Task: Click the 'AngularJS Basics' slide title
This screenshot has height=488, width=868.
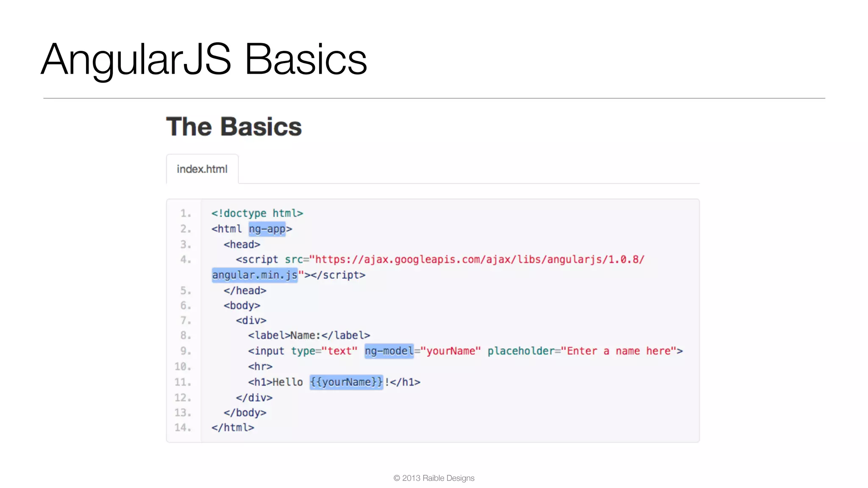Action: click(204, 60)
